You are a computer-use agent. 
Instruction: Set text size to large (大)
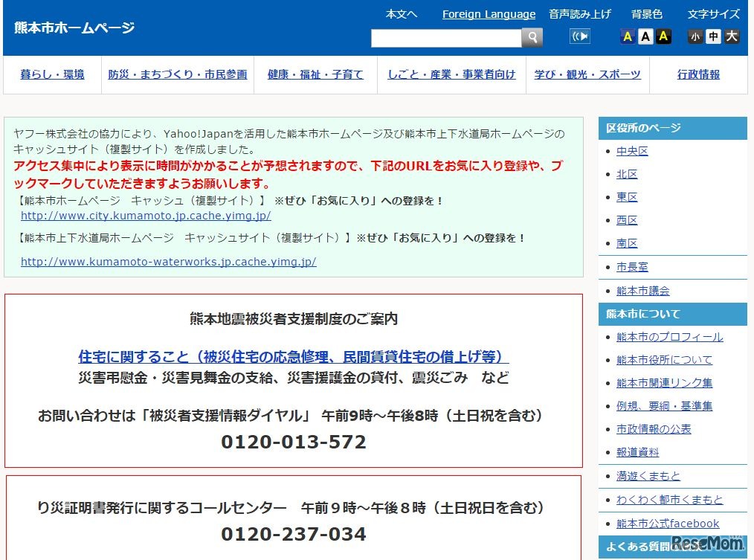click(732, 36)
